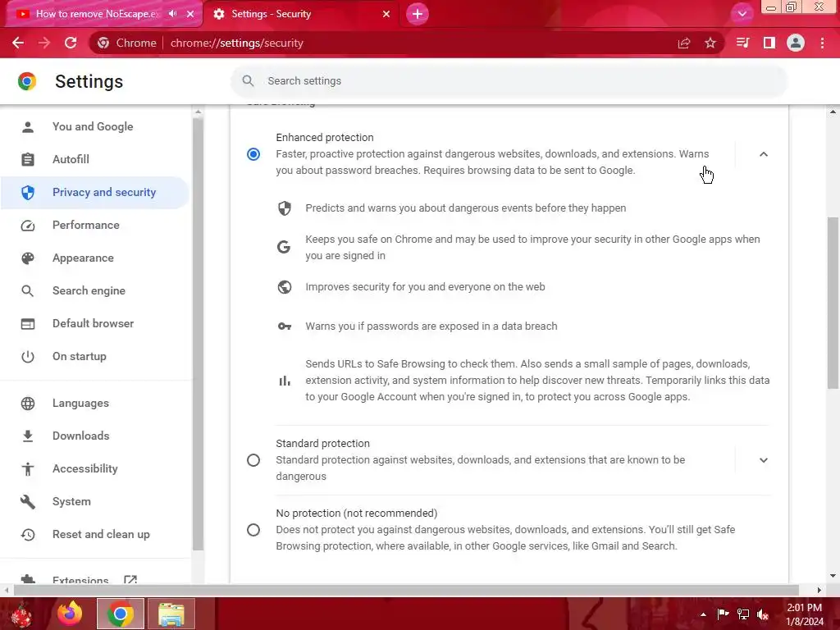Expand the Standard protection details chevron

(764, 460)
